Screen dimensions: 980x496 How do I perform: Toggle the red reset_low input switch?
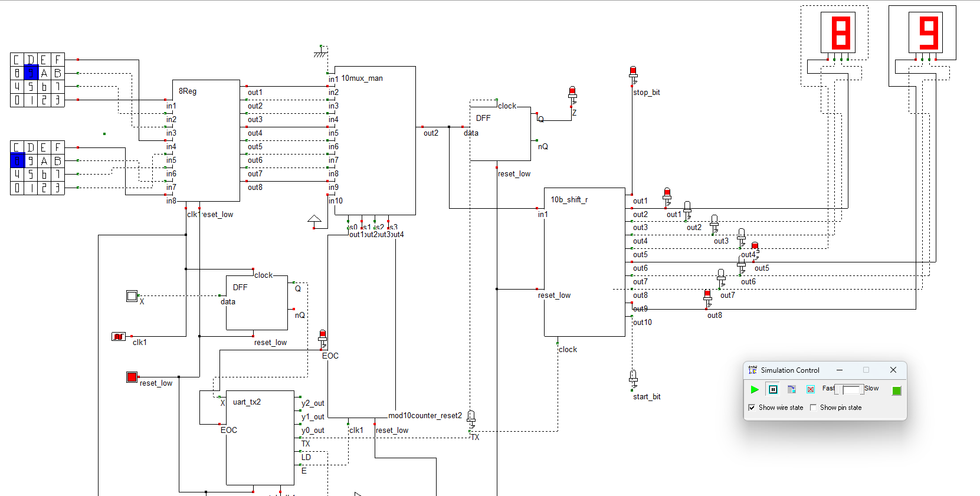pyautogui.click(x=132, y=377)
